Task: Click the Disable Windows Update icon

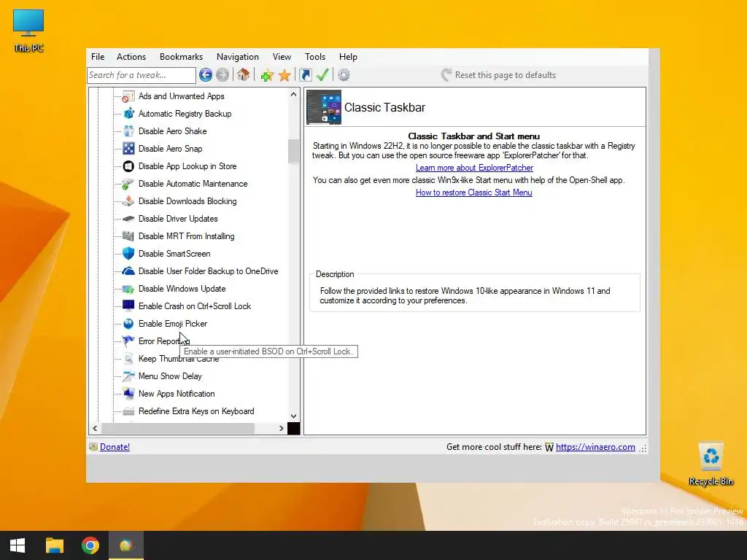Action: point(128,289)
